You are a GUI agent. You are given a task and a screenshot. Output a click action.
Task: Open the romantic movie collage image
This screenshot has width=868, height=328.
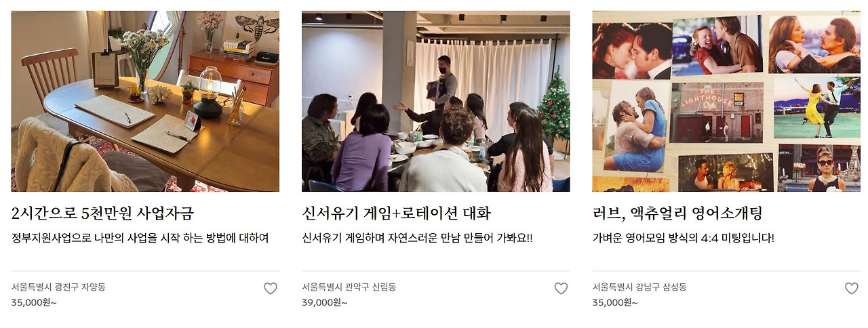(726, 101)
